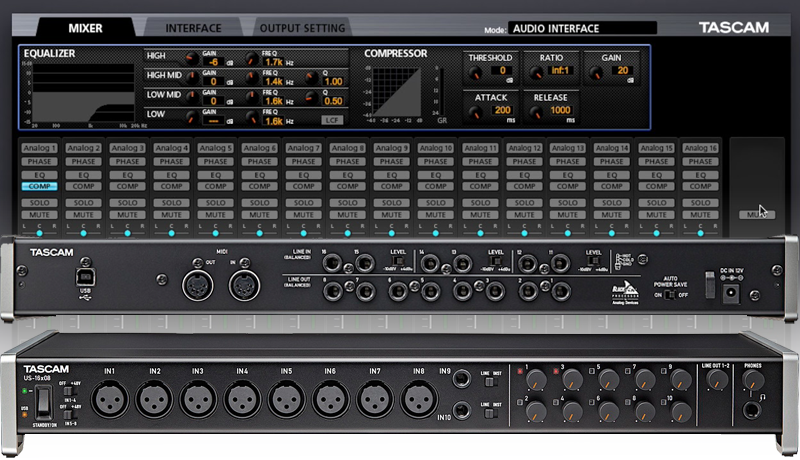Viewport: 800px width, 460px height.
Task: Invert PHASE on Analog 7
Action: [303, 162]
